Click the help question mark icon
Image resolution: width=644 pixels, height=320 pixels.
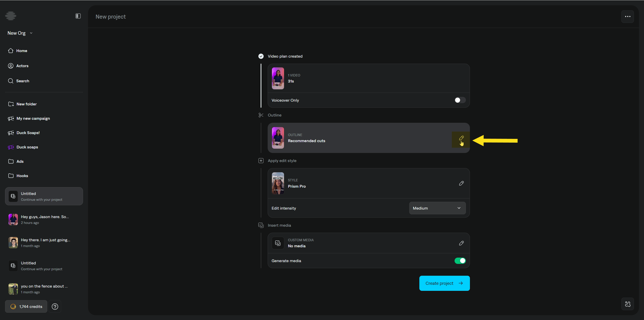[x=55, y=306]
